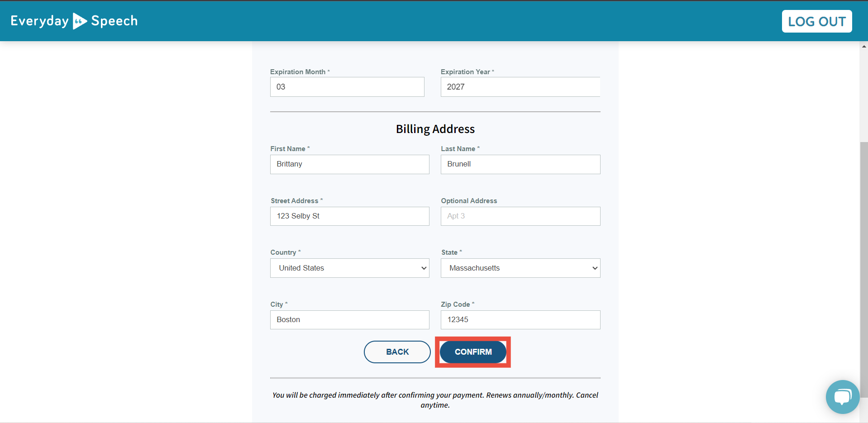
Task: Focus the Expiration Year field
Action: (x=520, y=87)
